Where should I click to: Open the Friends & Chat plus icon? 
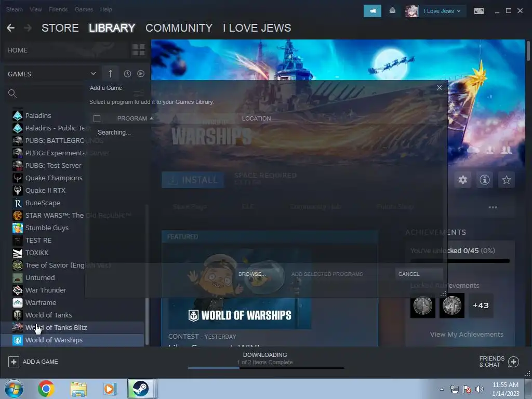[513, 362]
